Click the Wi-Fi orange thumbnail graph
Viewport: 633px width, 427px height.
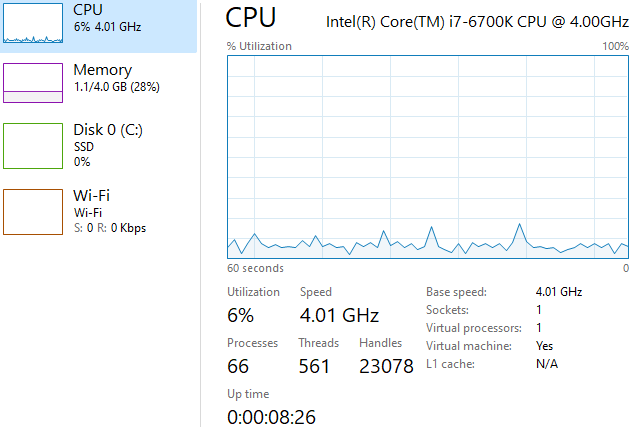point(33,211)
